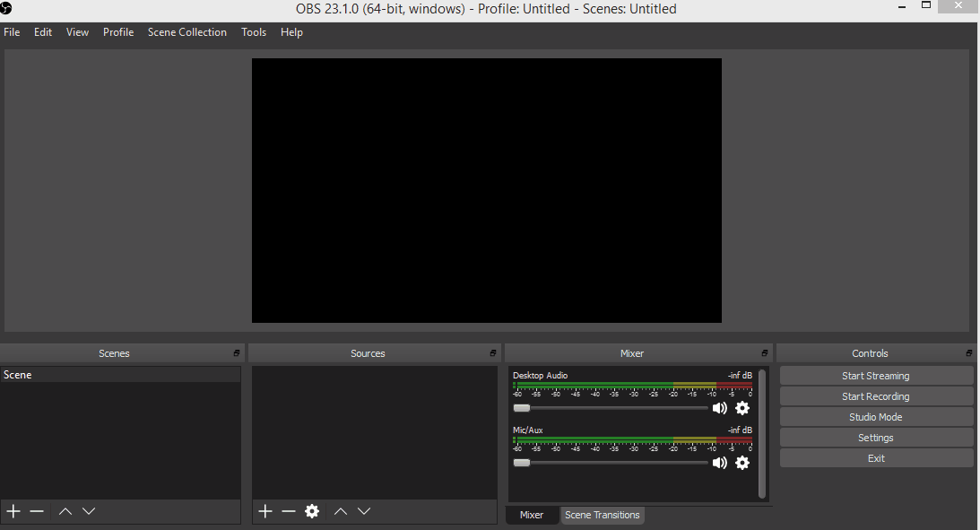Open source properties gear icon

pos(312,511)
